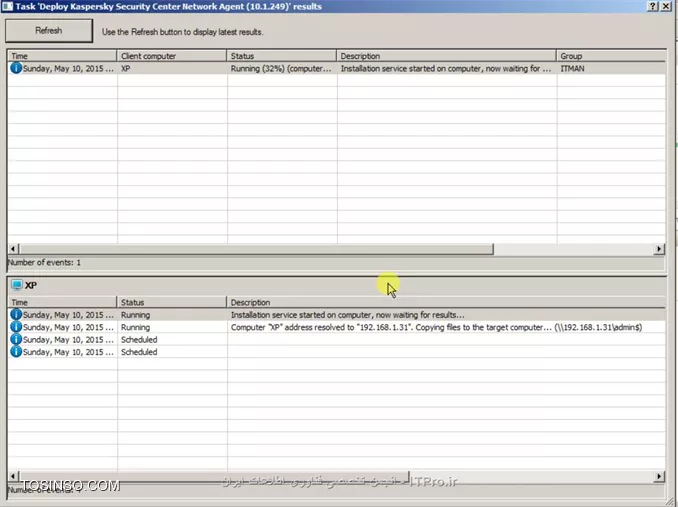Select info icon of the 32% running event
Image resolution: width=678 pixels, height=507 pixels.
pos(16,68)
